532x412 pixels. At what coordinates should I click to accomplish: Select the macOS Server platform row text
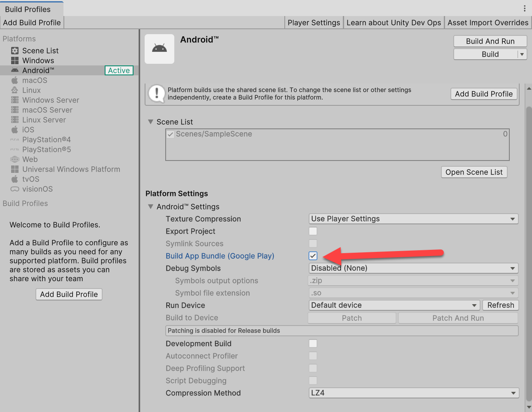[x=47, y=110]
